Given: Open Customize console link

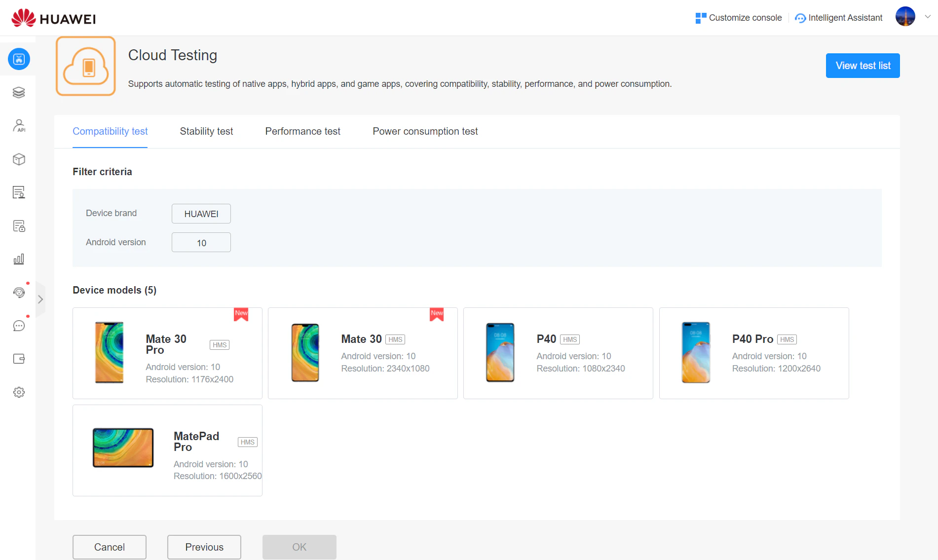Looking at the screenshot, I should click(745, 18).
